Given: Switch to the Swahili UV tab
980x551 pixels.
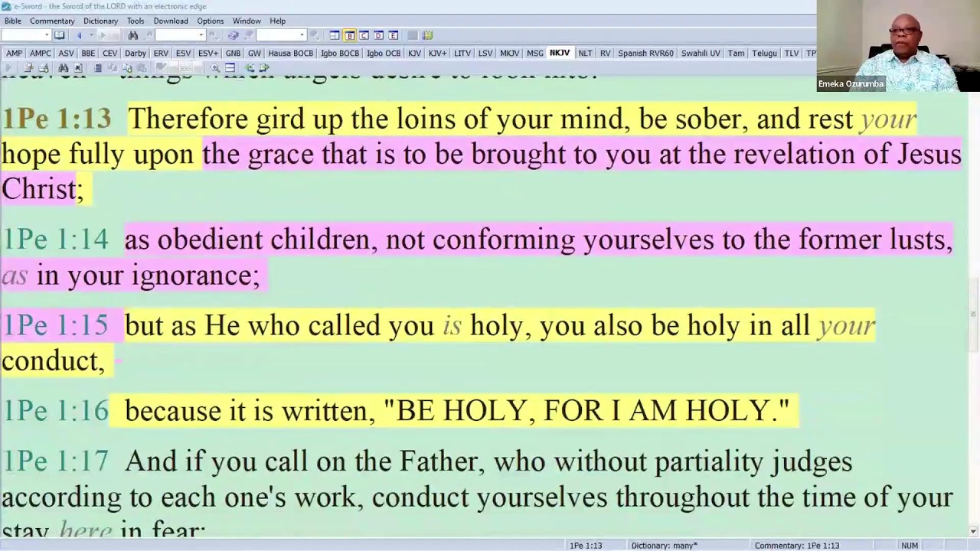Looking at the screenshot, I should [701, 54].
